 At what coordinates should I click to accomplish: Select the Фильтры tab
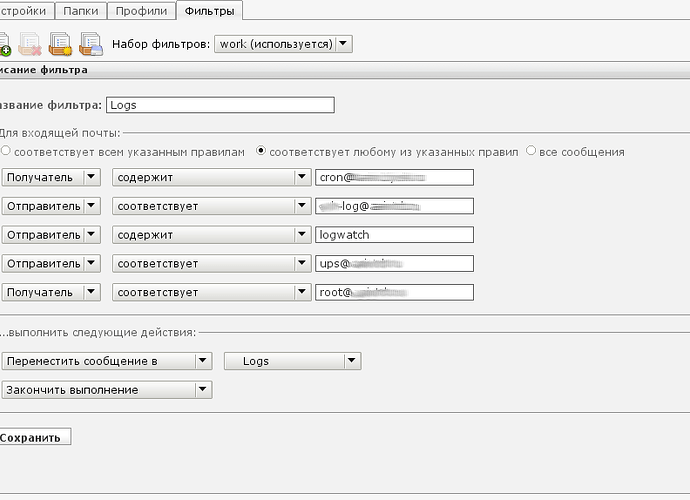pos(209,11)
